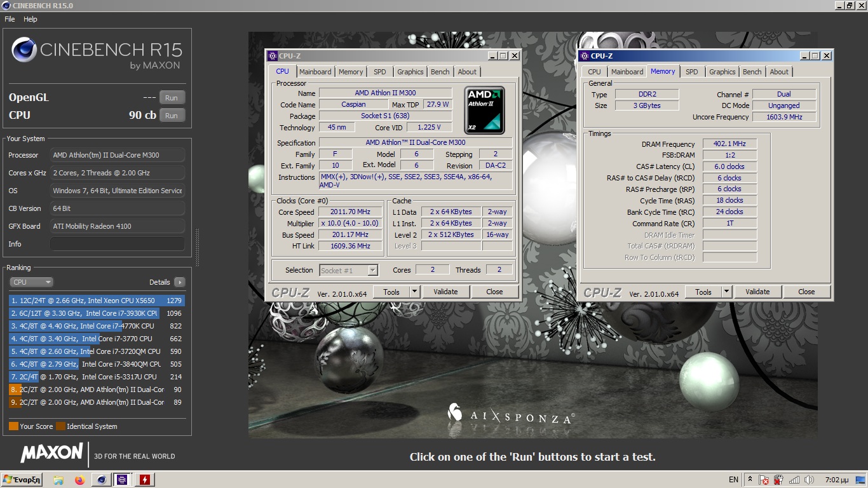Run the OpenGL benchmark test
Viewport: 868px width, 488px height.
pos(172,98)
